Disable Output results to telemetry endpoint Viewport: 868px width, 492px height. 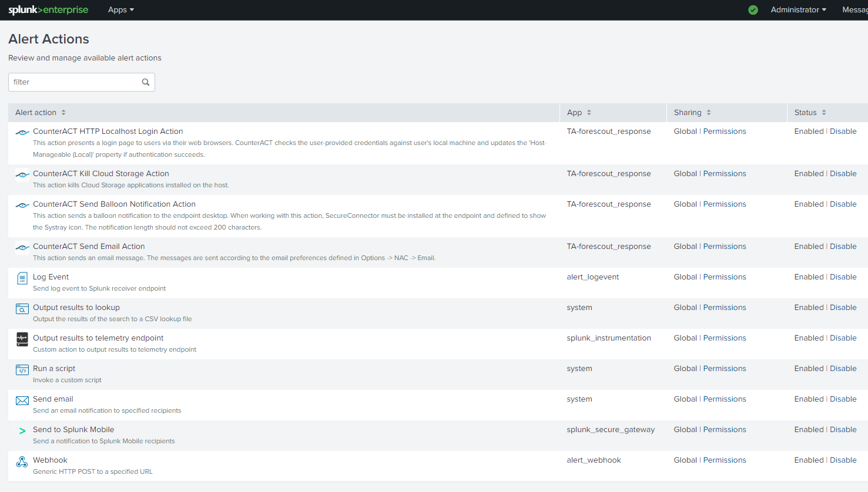tap(843, 338)
